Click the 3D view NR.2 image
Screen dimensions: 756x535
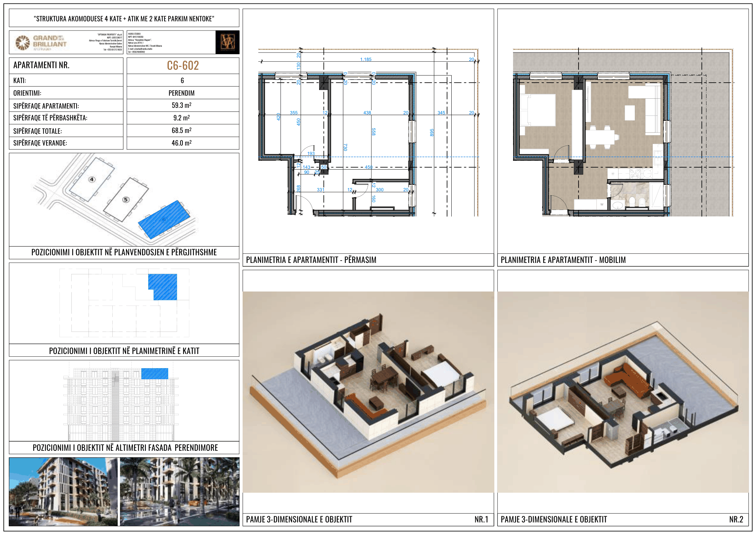[x=623, y=392]
